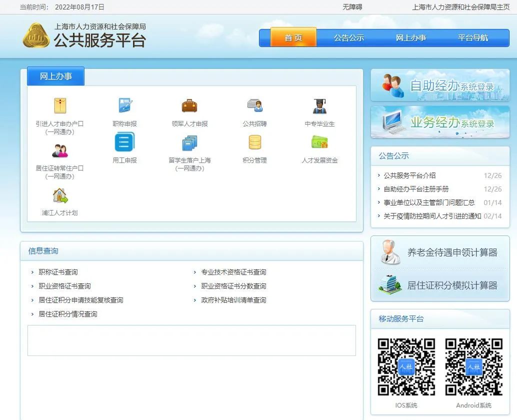Click the gold platform logo emblem
Image resolution: width=517 pixels, height=420 pixels.
[36, 35]
